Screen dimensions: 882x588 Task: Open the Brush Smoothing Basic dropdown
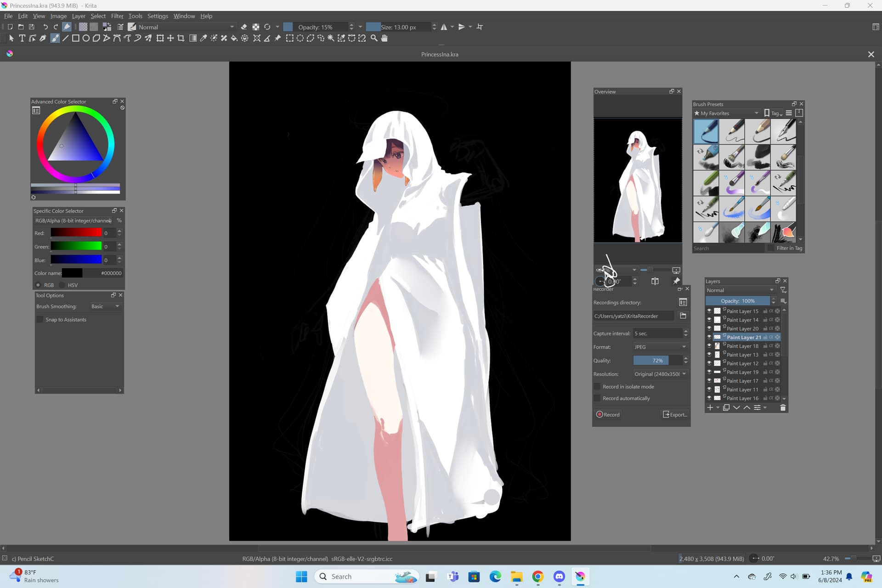point(105,306)
